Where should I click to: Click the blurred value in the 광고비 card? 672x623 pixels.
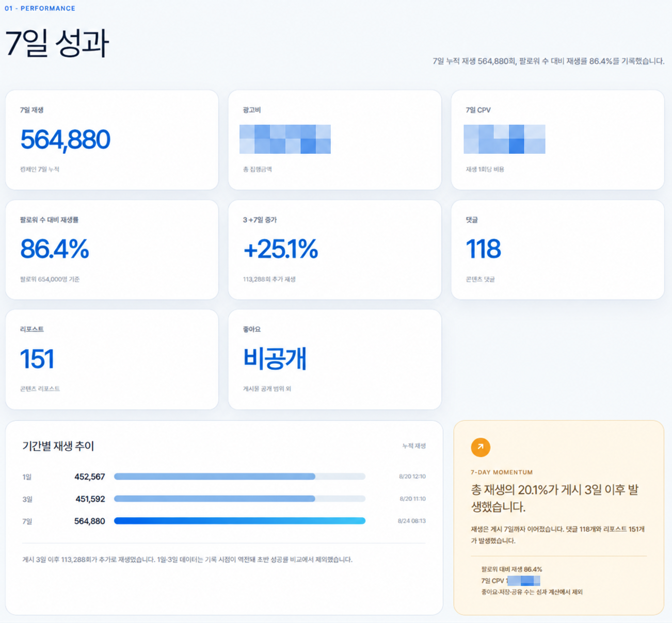tap(285, 139)
